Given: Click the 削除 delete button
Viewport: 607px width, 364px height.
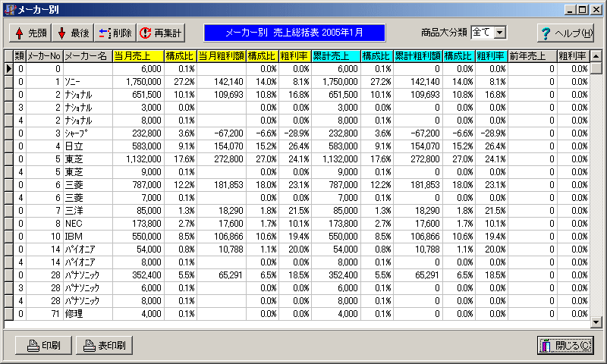Looking at the screenshot, I should pos(115,33).
